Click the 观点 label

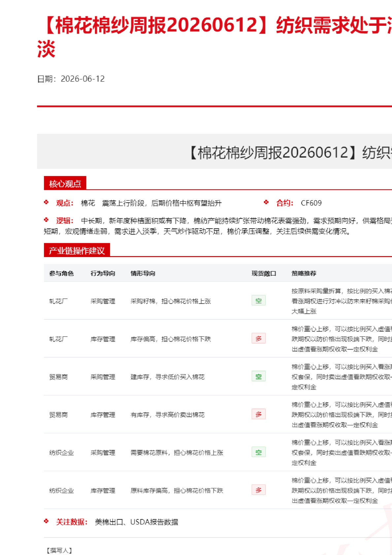click(x=65, y=203)
